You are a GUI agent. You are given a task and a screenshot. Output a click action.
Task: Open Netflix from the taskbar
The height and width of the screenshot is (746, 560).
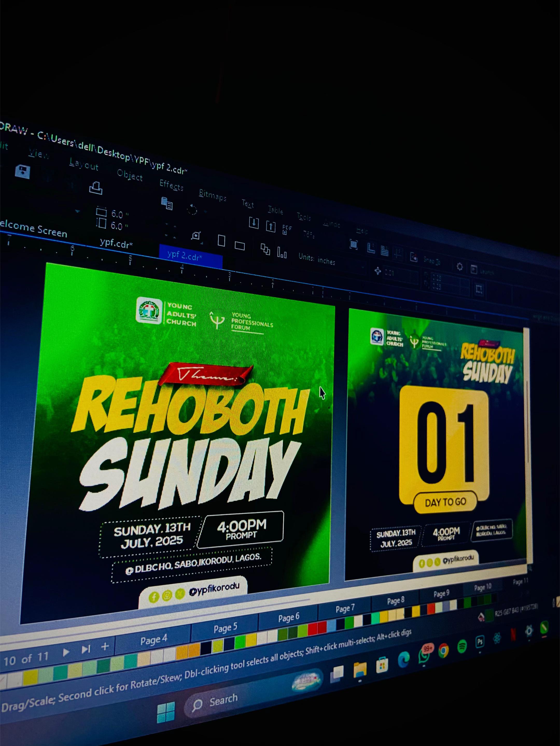(513, 635)
